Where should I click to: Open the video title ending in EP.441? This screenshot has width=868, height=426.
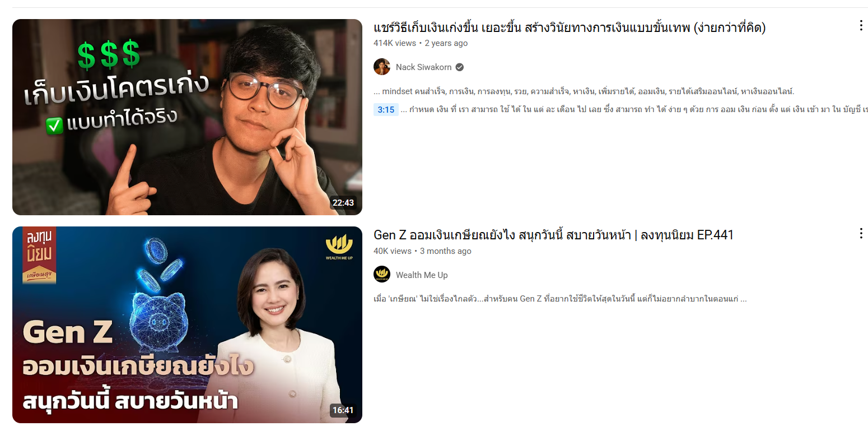553,235
